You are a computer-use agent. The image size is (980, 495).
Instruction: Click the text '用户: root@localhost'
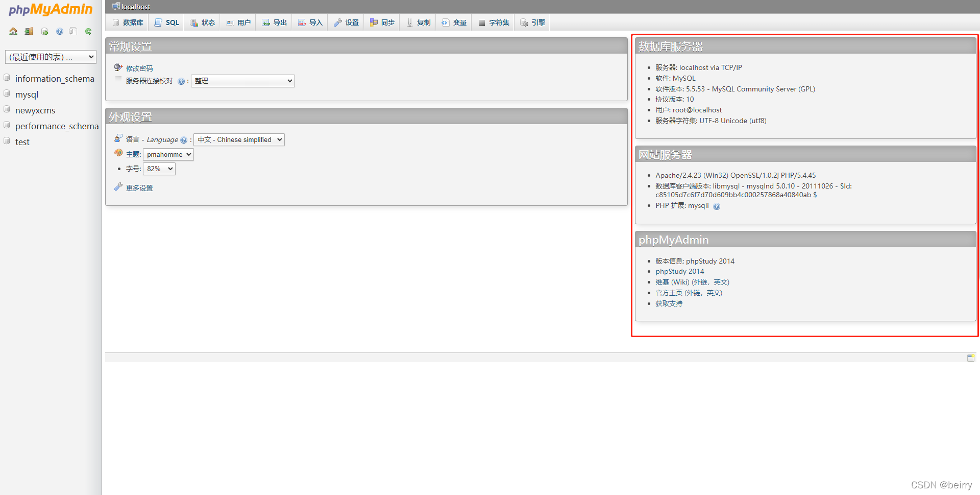click(x=689, y=110)
